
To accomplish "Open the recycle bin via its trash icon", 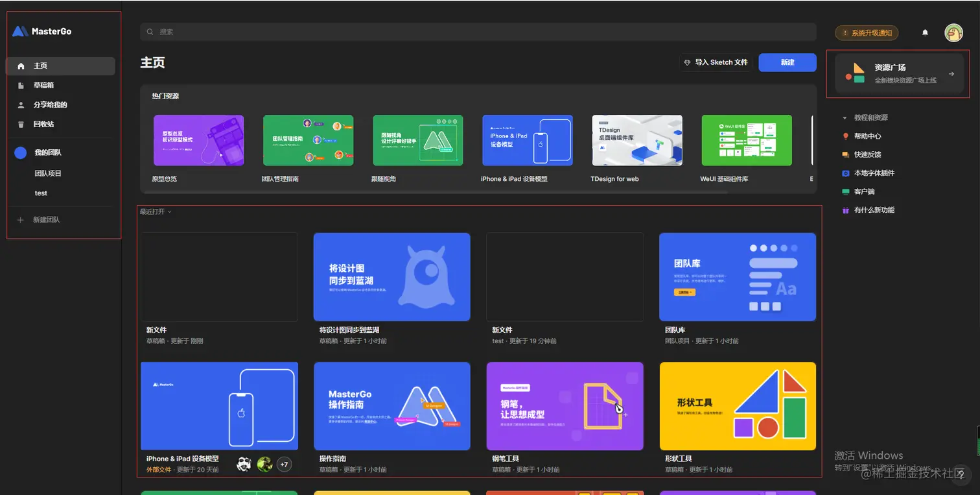I will [21, 125].
